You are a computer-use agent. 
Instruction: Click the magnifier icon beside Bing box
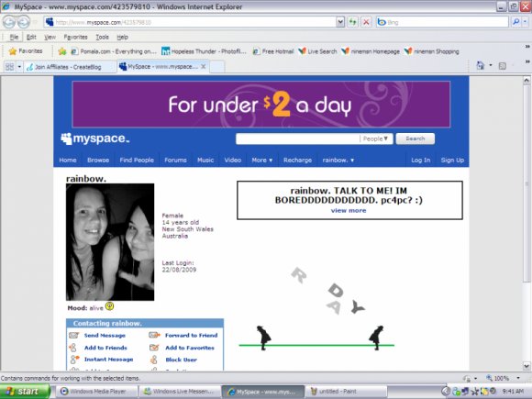point(516,22)
